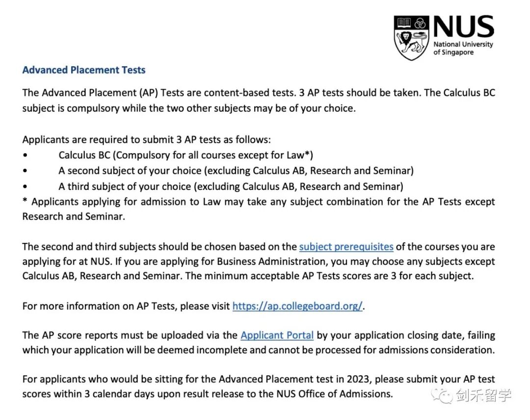The image size is (530, 420).
Task: Click the 'A second subject of your choice' text
Action: (130, 171)
